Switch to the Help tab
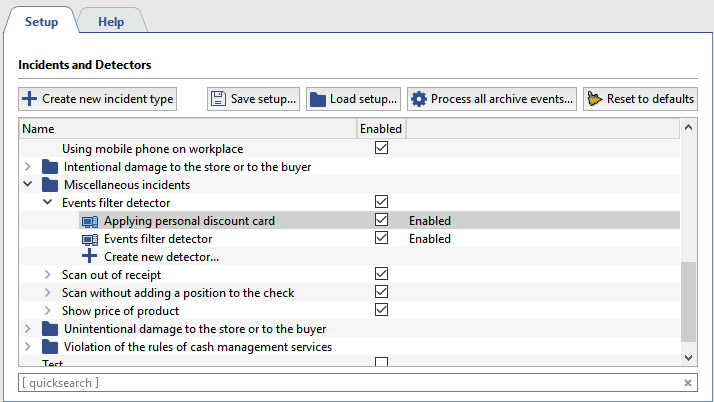 click(111, 21)
